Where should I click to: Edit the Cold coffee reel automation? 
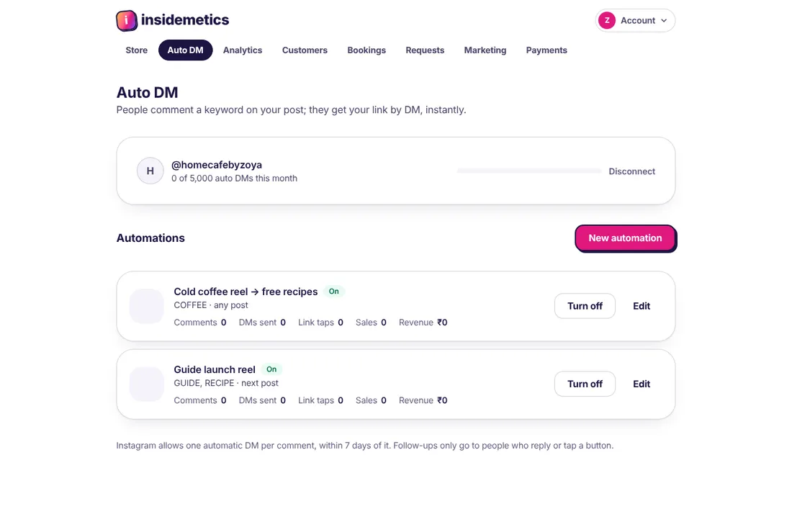pyautogui.click(x=642, y=306)
